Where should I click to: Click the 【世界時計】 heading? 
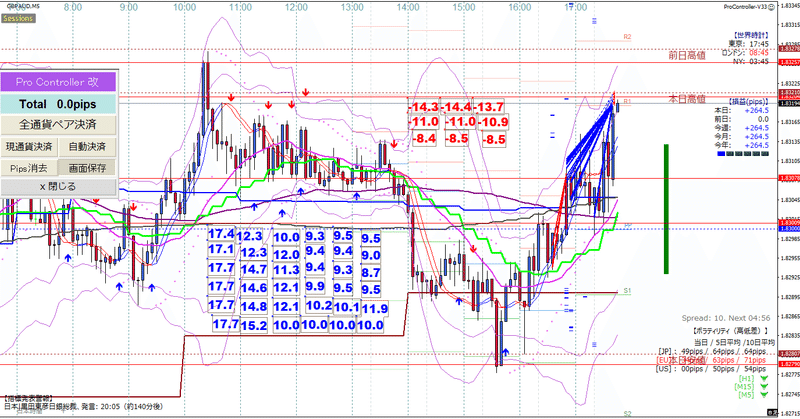coord(750,35)
